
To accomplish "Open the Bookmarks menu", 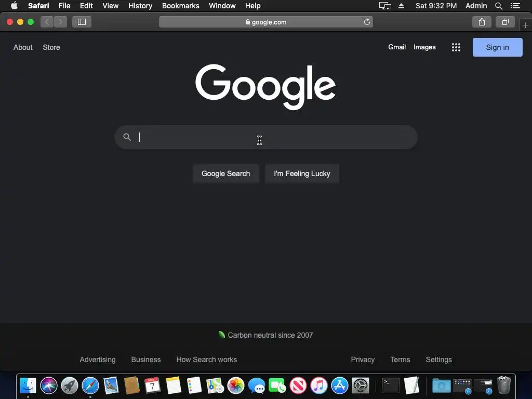I will pos(180,6).
